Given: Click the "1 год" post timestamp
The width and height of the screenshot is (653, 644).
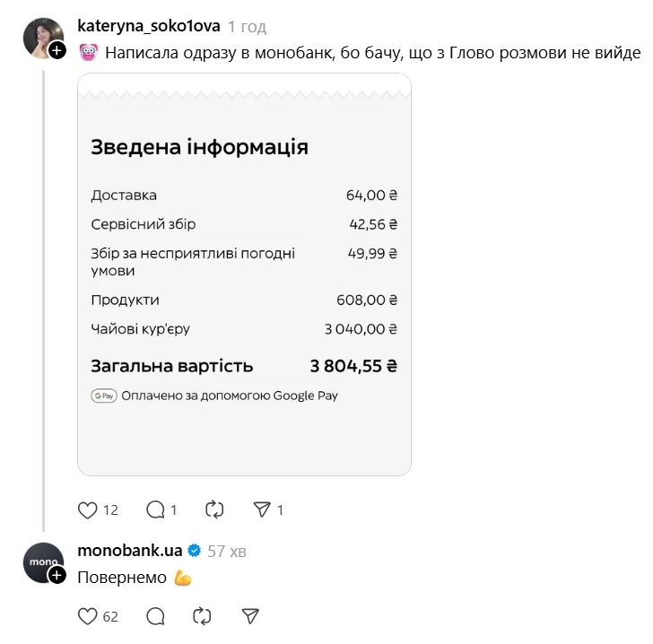Looking at the screenshot, I should [x=248, y=27].
